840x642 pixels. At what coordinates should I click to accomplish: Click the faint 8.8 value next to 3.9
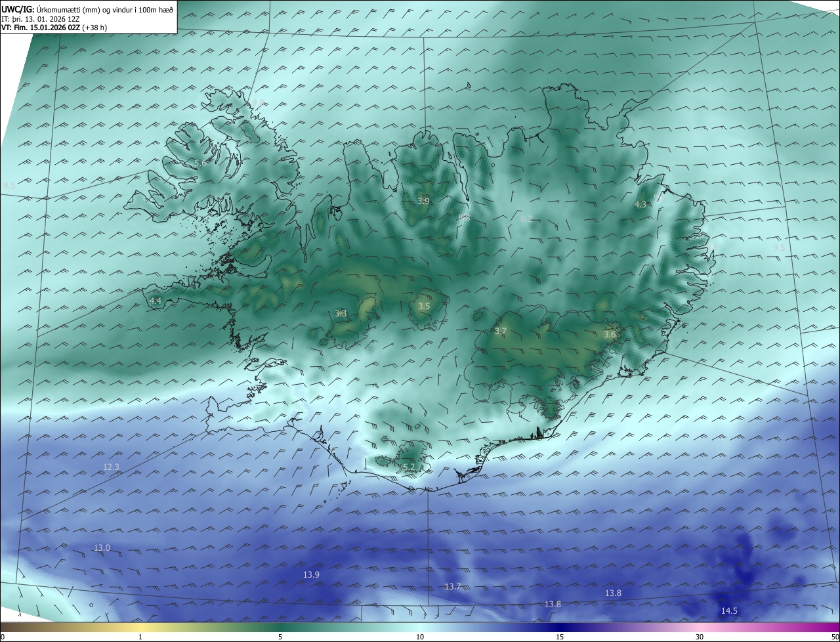[464, 217]
